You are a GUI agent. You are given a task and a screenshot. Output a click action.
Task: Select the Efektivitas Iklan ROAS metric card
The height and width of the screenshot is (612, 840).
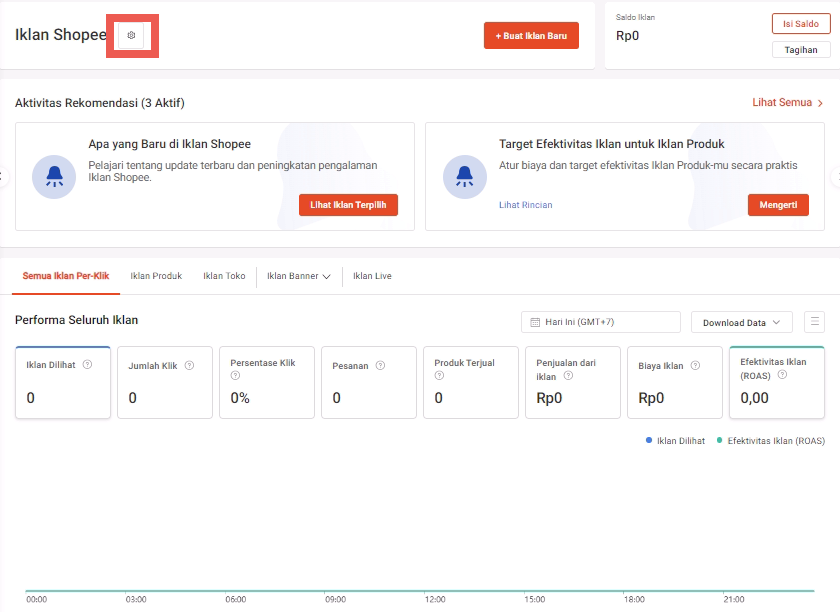point(777,382)
